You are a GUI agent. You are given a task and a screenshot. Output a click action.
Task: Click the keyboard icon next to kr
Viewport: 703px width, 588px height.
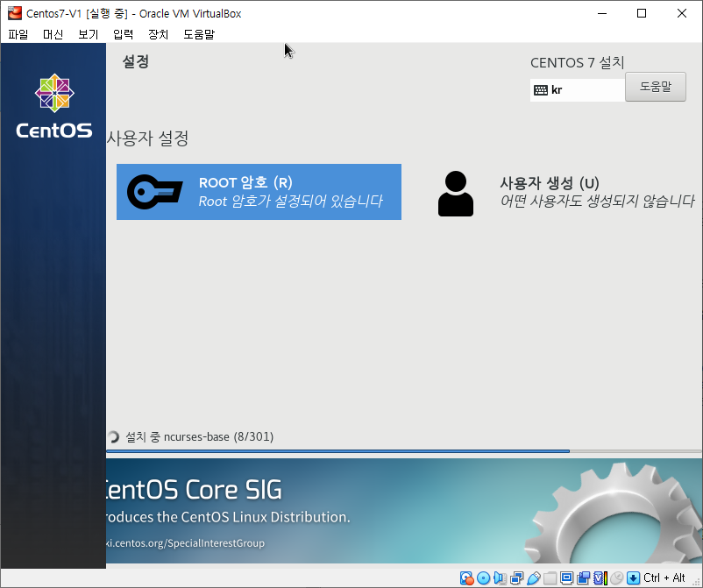(541, 90)
